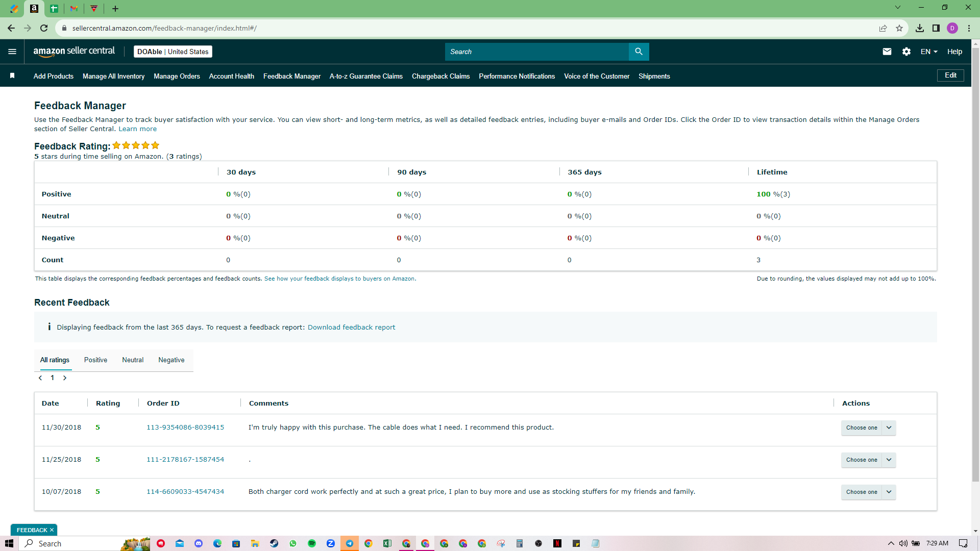This screenshot has height=551, width=980.
Task: Focus the Seller Central search field
Action: click(x=537, y=52)
